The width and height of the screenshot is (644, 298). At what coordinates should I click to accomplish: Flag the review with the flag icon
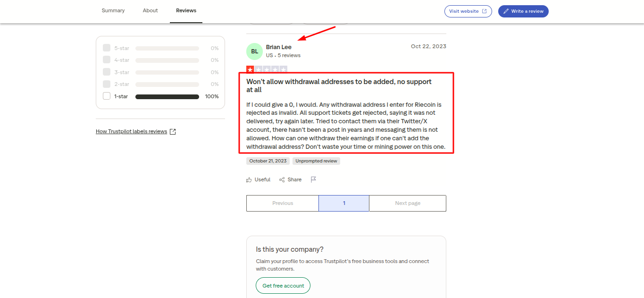tap(313, 179)
